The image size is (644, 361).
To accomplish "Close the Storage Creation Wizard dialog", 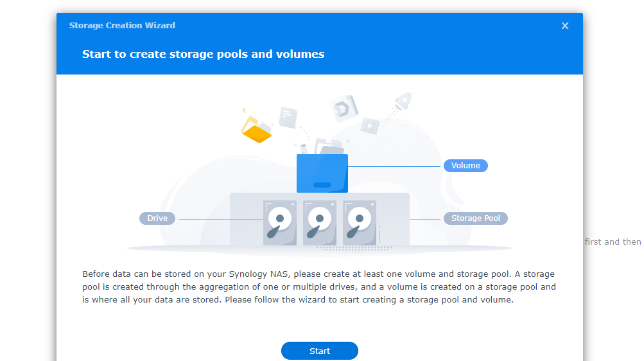I will click(565, 26).
